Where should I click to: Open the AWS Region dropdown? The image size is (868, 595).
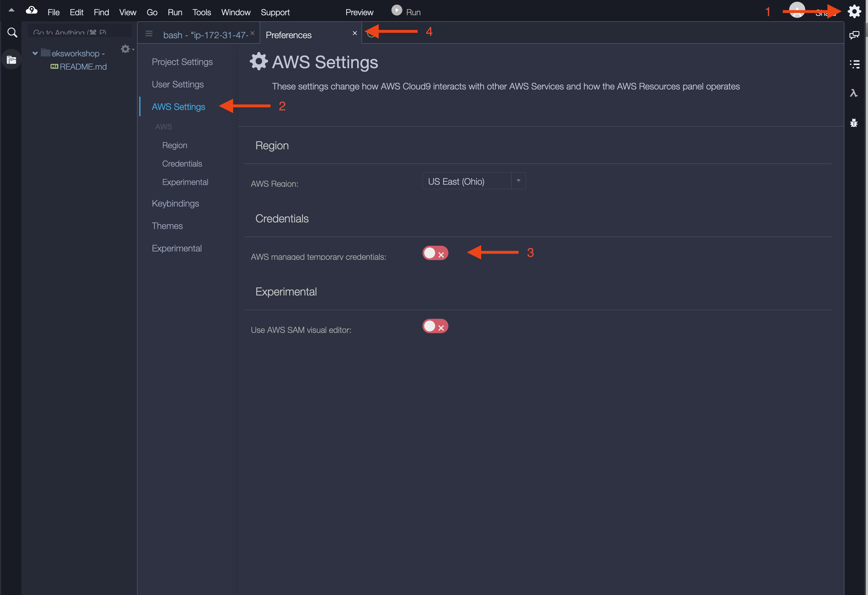pos(518,181)
